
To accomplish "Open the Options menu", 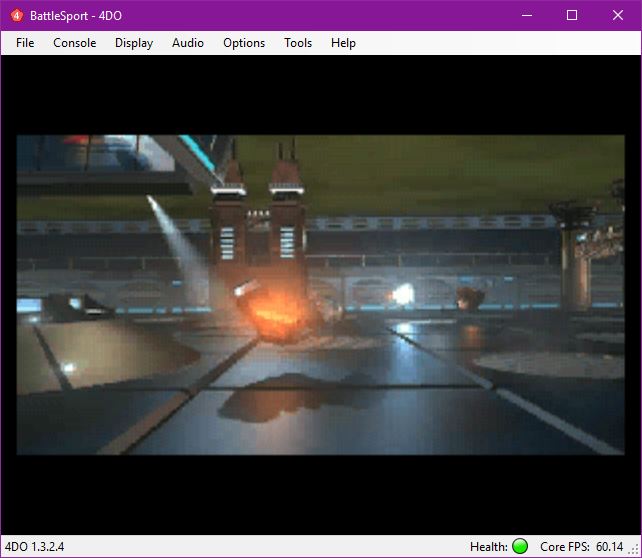I will coord(244,43).
